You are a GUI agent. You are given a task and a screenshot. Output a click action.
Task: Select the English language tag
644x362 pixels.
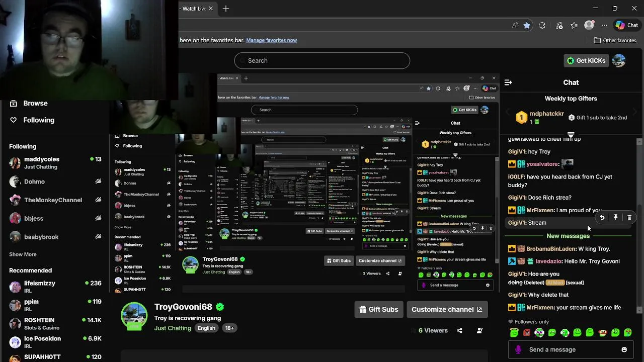[x=206, y=328]
